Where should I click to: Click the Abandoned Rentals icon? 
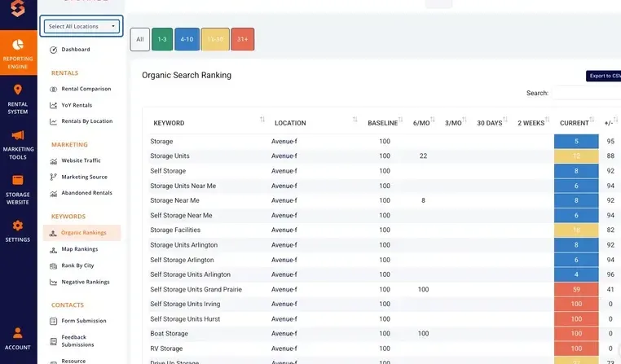point(54,194)
